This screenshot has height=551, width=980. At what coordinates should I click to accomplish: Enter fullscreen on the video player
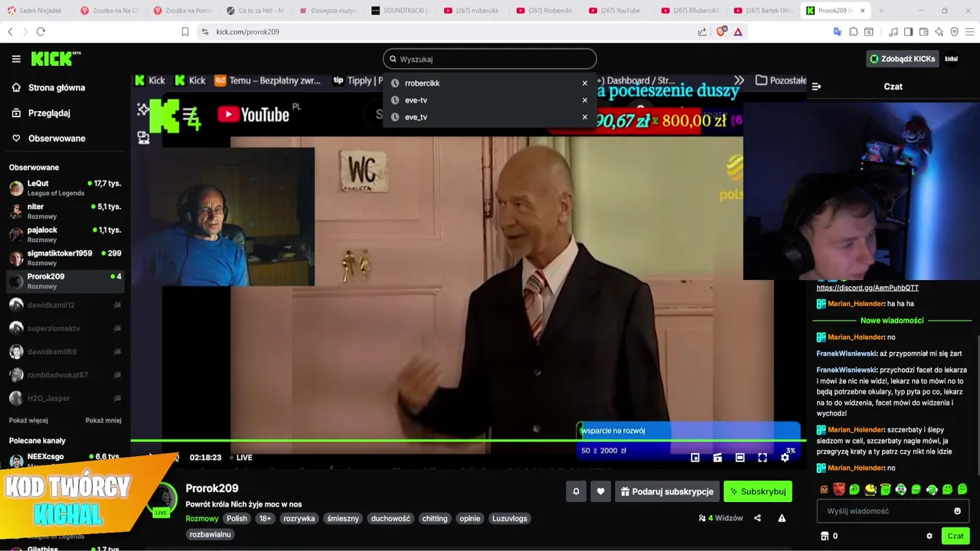[x=763, y=458]
